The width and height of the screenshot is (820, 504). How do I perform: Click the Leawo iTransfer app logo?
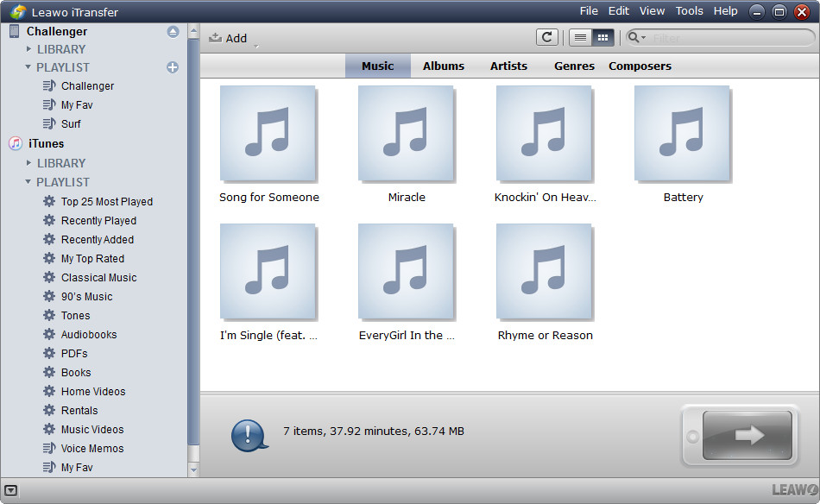pyautogui.click(x=18, y=11)
